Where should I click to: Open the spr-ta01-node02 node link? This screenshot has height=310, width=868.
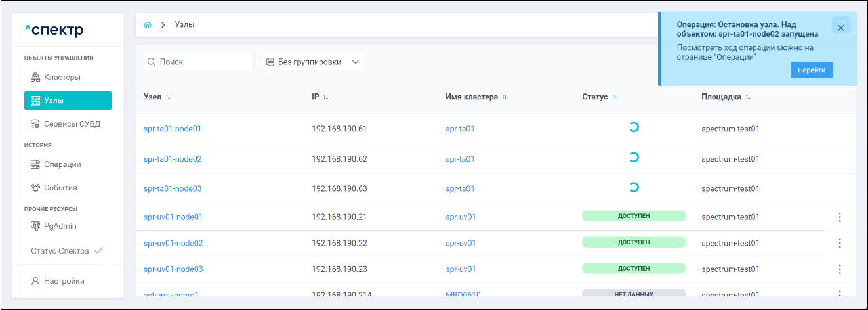[x=173, y=159]
